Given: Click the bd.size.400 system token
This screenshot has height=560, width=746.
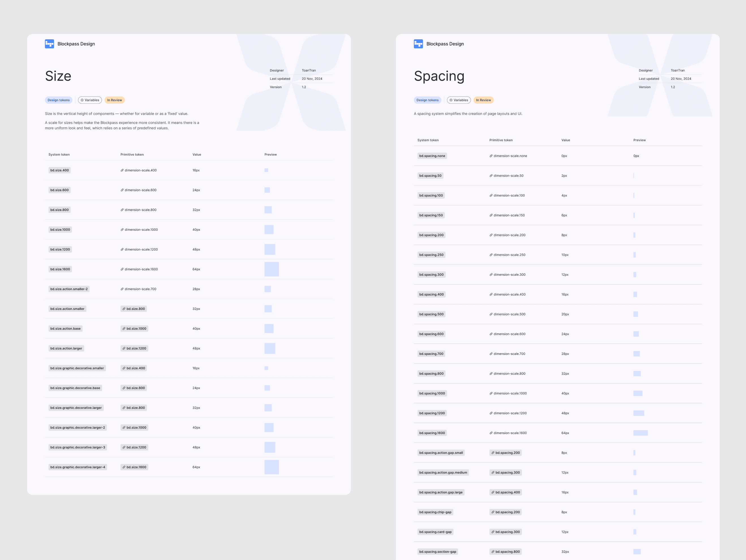Looking at the screenshot, I should coord(59,170).
